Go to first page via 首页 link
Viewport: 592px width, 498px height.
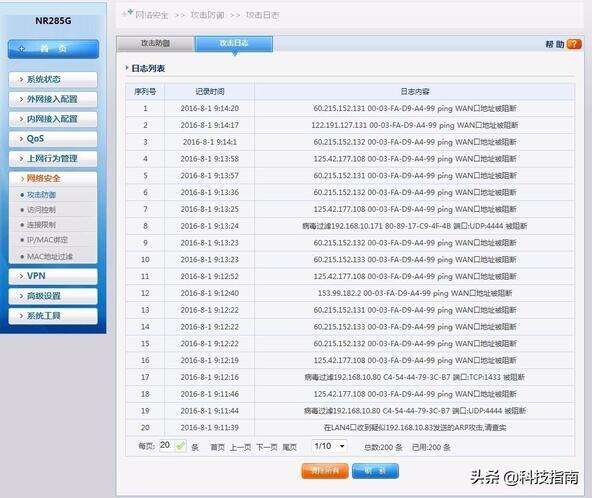(x=217, y=447)
